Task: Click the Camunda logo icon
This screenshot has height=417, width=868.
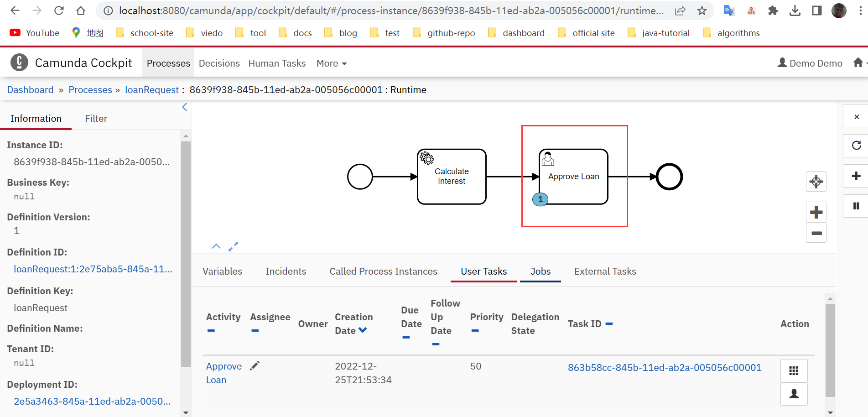Action: [19, 63]
